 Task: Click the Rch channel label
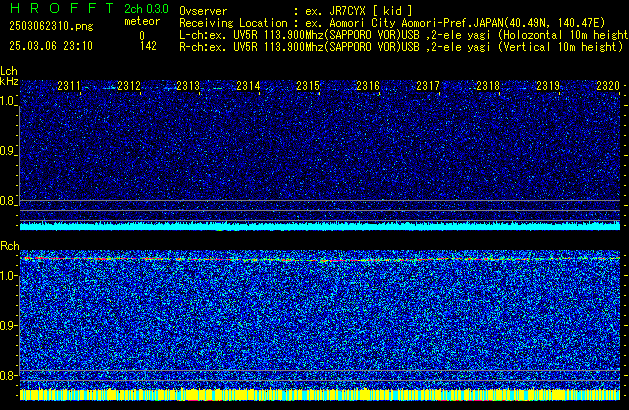click(10, 246)
